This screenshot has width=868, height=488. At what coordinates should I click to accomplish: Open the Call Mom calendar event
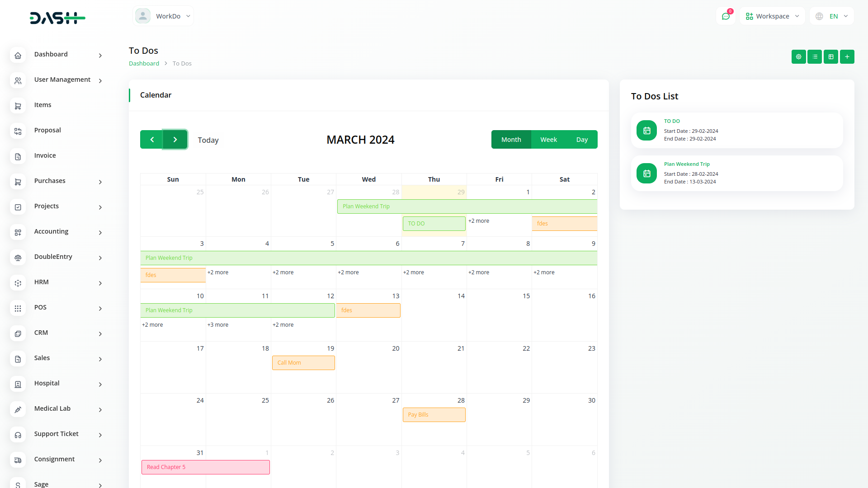pyautogui.click(x=303, y=363)
